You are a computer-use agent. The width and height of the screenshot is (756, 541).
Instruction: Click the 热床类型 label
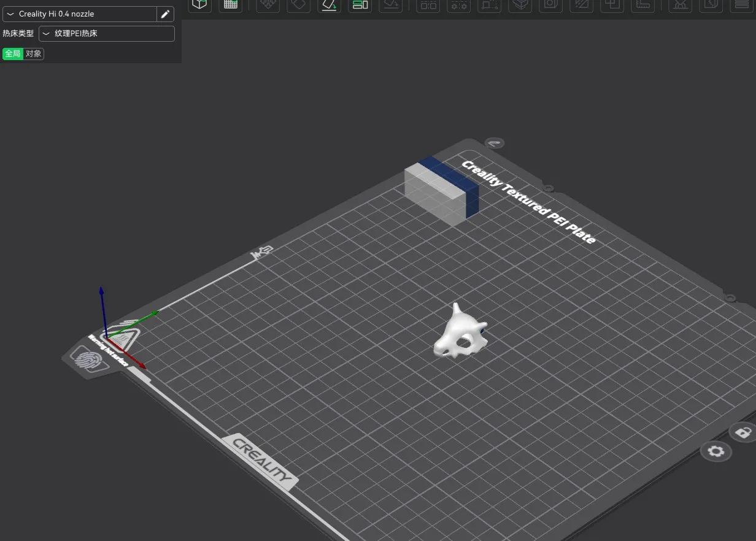tap(18, 34)
